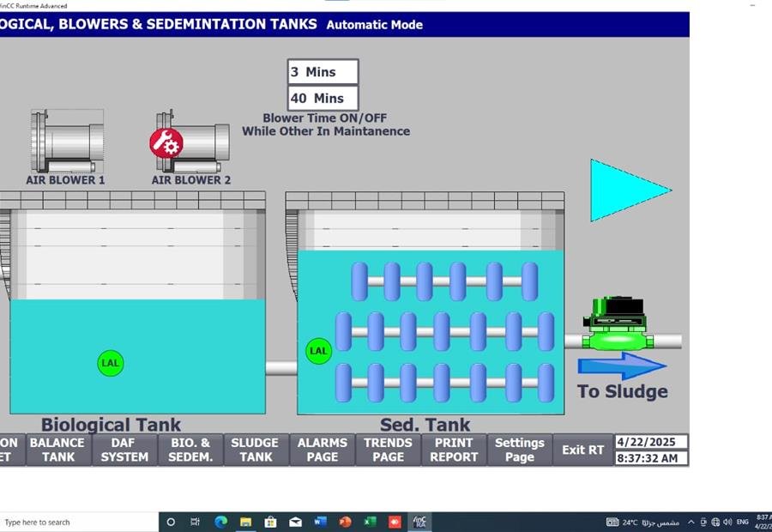Click the AIR BLOWER 1 label
The height and width of the screenshot is (532, 772).
pyautogui.click(x=65, y=180)
